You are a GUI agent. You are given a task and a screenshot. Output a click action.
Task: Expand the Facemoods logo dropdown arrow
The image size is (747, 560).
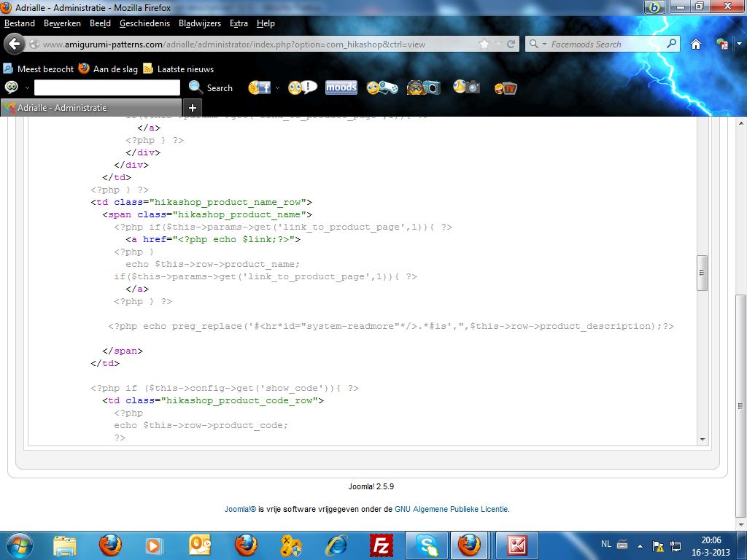click(x=27, y=87)
